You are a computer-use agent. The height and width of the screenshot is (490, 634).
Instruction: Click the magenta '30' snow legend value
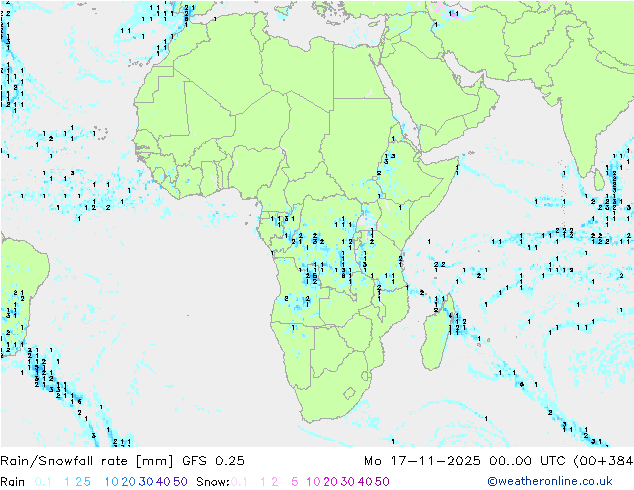(x=348, y=482)
